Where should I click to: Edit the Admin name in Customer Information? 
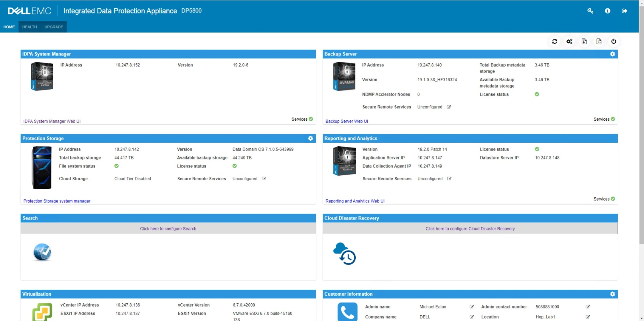472,307
